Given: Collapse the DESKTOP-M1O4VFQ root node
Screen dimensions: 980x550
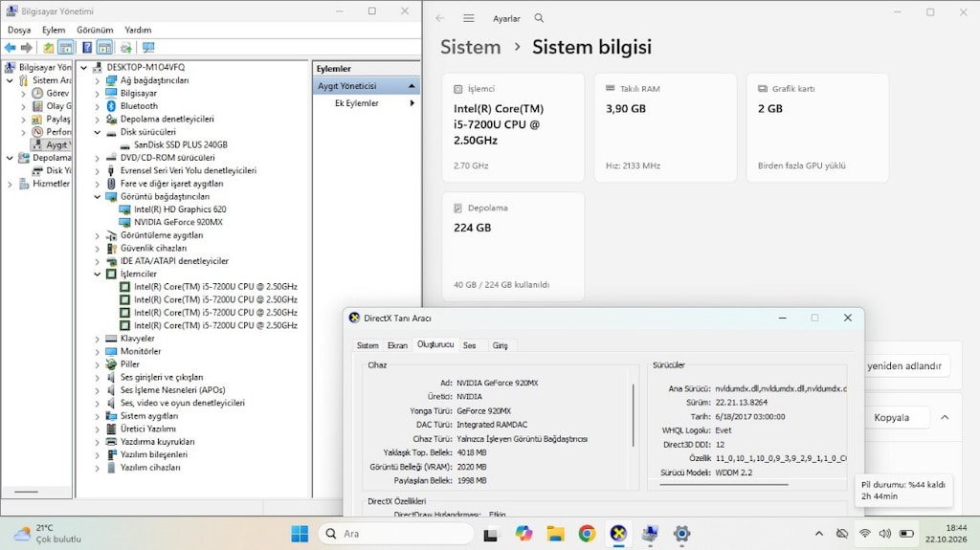Looking at the screenshot, I should 84,68.
